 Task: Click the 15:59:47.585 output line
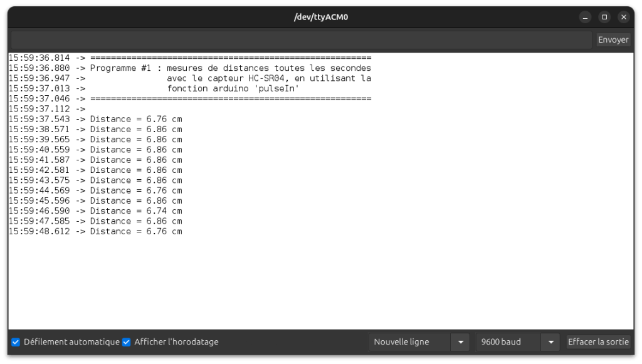pos(95,221)
